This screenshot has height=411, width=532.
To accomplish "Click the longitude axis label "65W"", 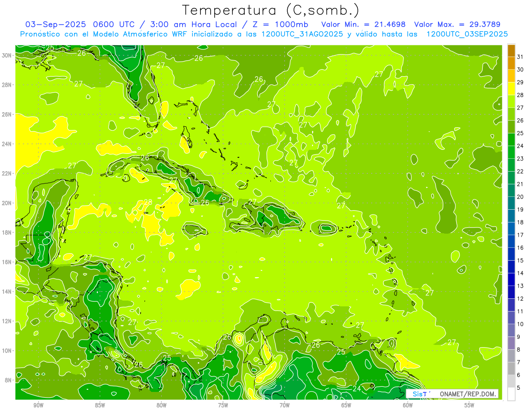I will click(346, 405).
